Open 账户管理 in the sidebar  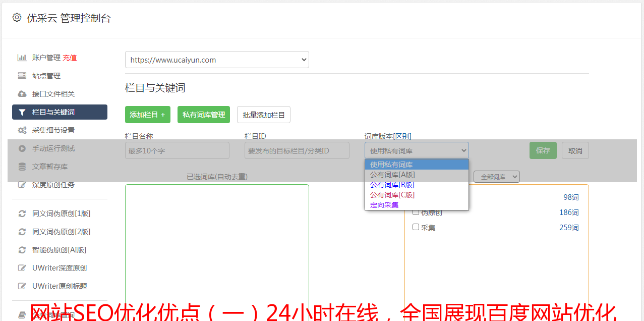tap(46, 58)
